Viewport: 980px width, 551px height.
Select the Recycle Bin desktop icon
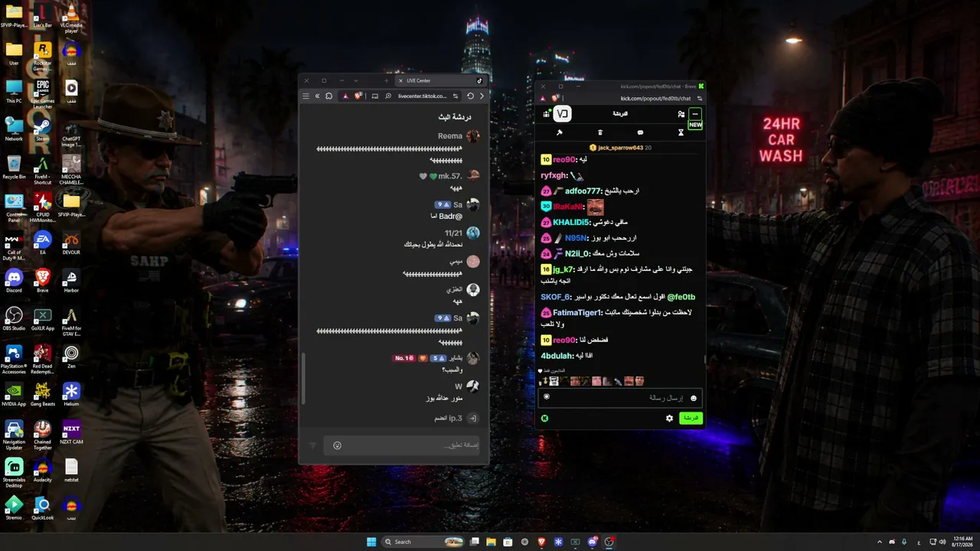pos(14,166)
